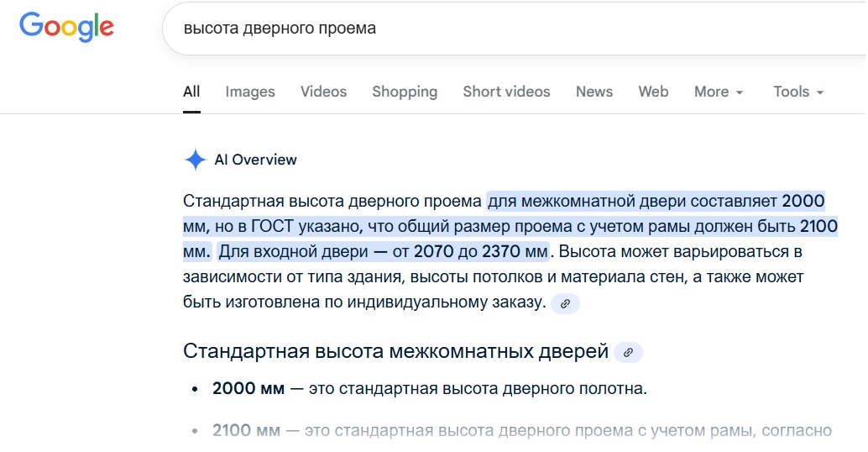Click bullet text 2100 мм
868x452 pixels.
click(x=246, y=430)
